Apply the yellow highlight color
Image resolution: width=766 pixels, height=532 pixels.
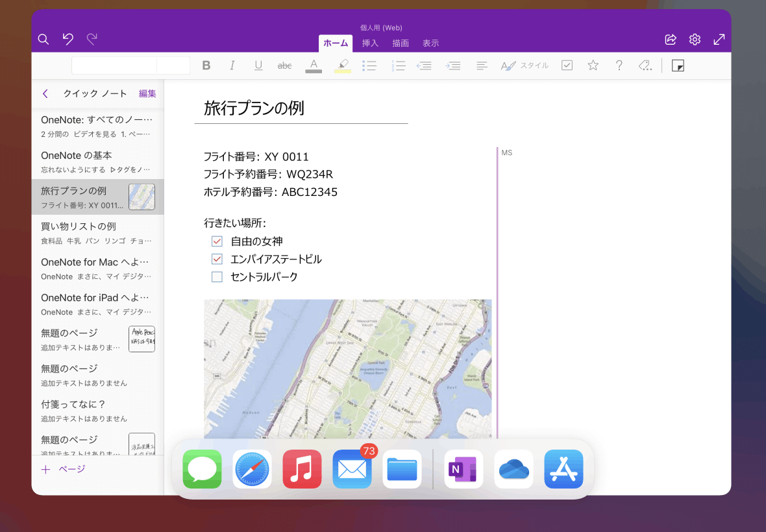click(343, 66)
